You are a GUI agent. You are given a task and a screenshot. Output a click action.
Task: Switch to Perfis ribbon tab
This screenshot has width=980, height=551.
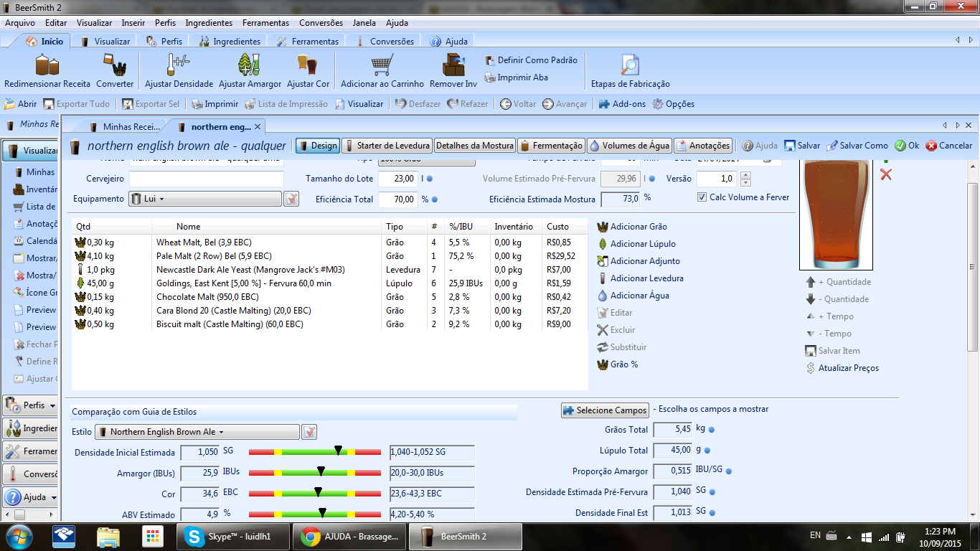click(164, 42)
